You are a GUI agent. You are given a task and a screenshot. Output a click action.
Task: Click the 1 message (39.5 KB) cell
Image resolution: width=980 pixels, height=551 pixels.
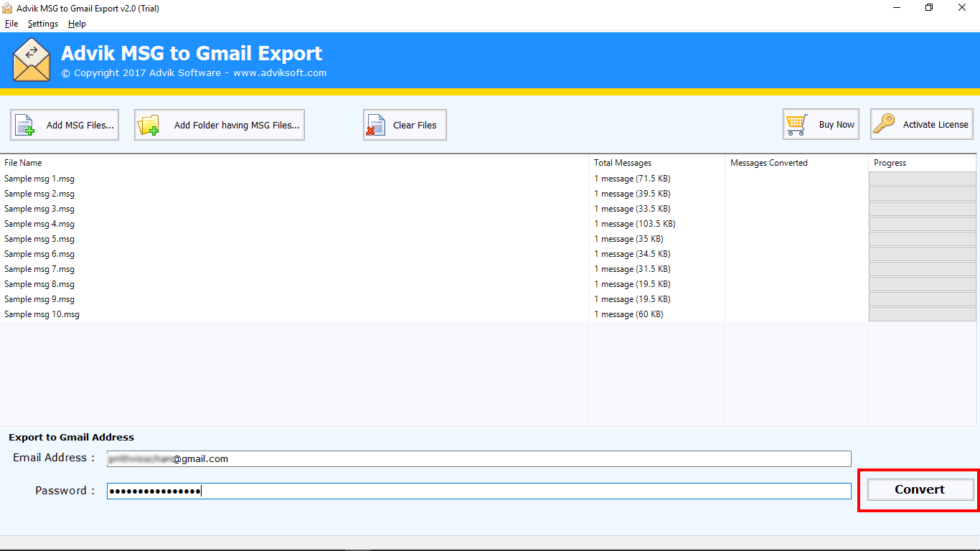point(632,194)
